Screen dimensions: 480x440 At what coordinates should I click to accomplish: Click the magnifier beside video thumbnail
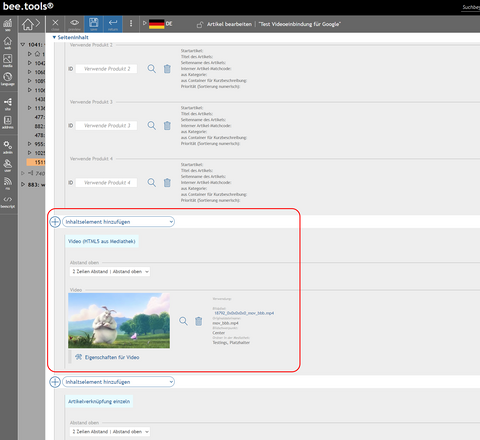183,321
